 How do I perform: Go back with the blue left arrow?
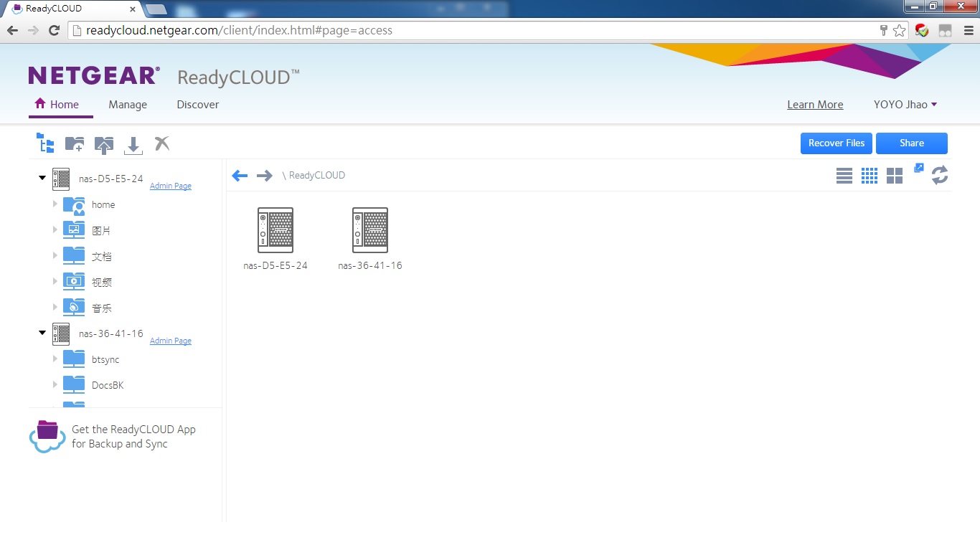pos(240,176)
